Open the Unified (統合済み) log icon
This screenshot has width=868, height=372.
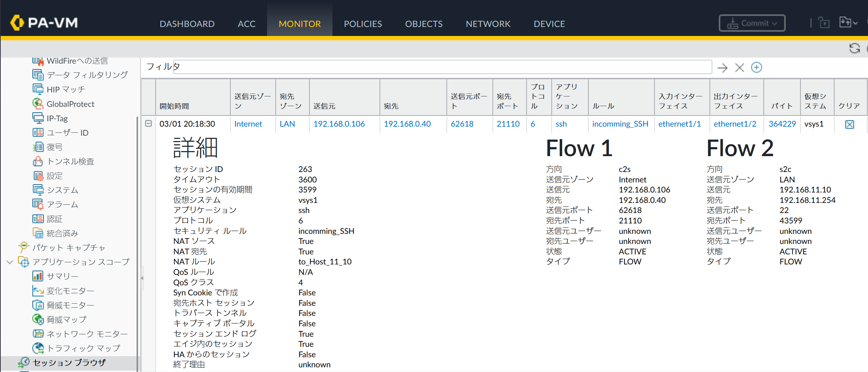(38, 233)
